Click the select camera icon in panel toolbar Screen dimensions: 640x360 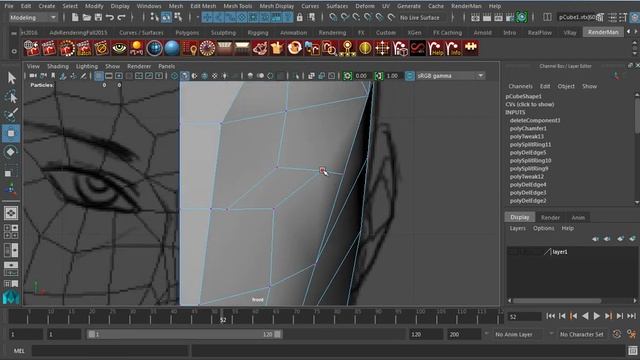click(x=33, y=76)
